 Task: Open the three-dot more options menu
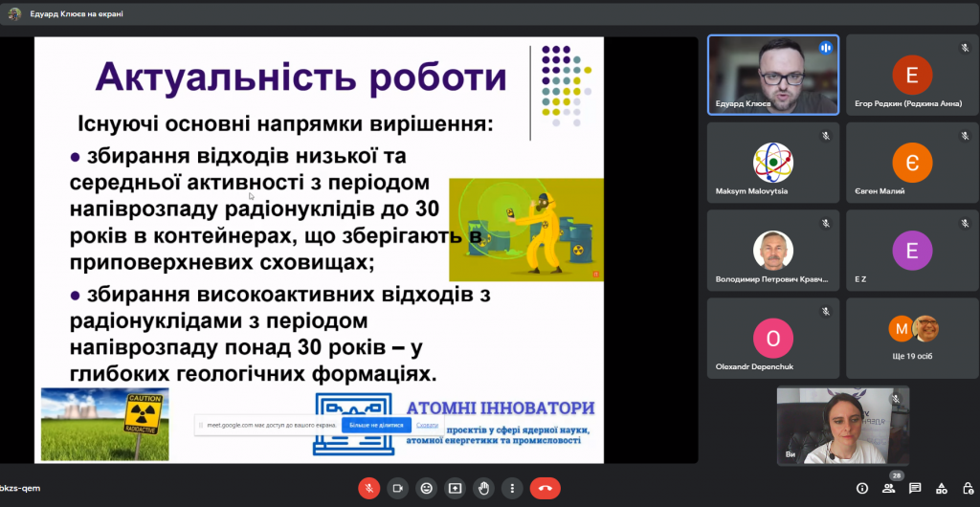point(514,488)
